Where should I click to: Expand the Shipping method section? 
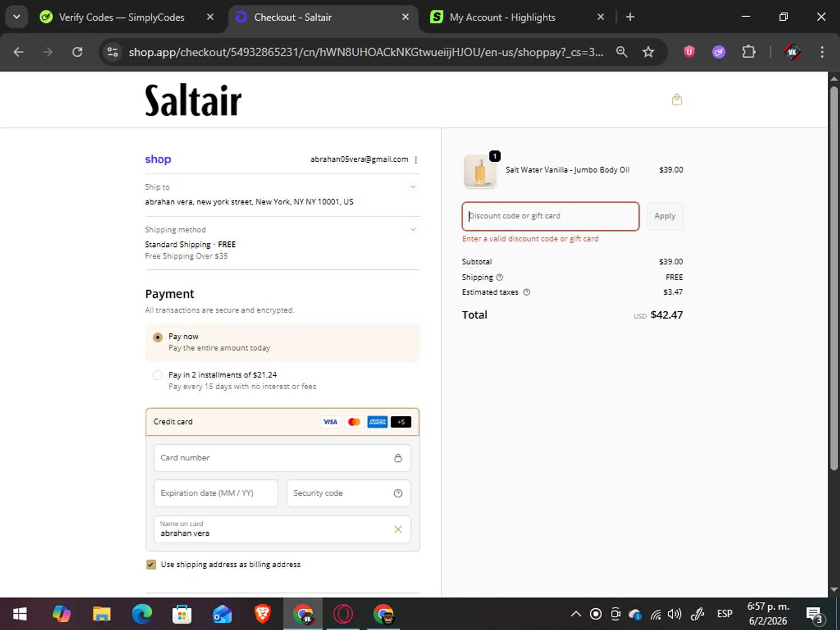(x=413, y=230)
